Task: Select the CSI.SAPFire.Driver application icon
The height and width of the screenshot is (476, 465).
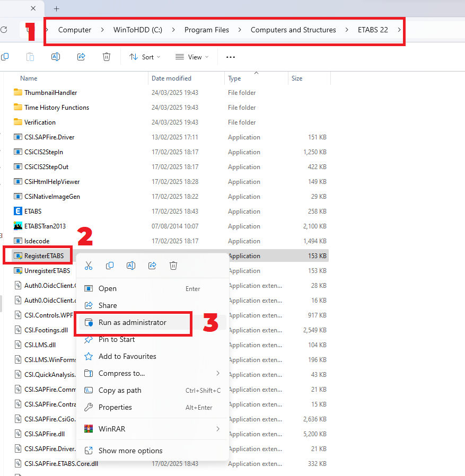Action: coord(18,137)
